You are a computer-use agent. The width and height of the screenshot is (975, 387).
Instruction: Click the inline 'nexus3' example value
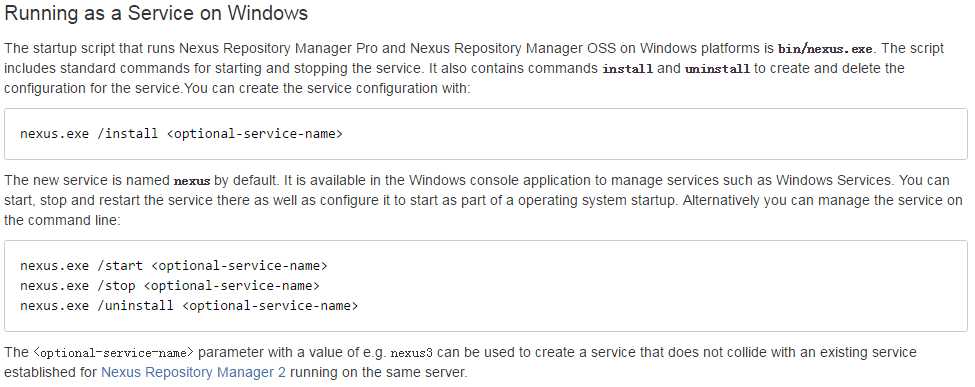[411, 353]
